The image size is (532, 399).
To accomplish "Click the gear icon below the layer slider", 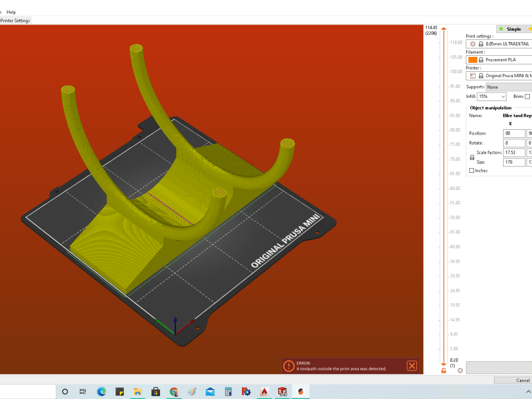I will coord(460,370).
